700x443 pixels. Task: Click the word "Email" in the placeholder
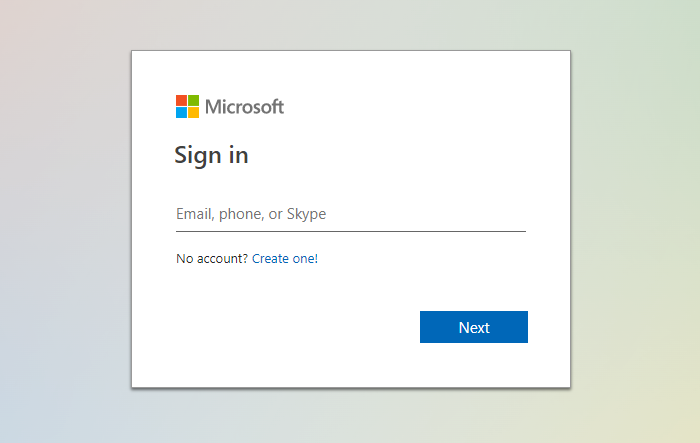[195, 214]
